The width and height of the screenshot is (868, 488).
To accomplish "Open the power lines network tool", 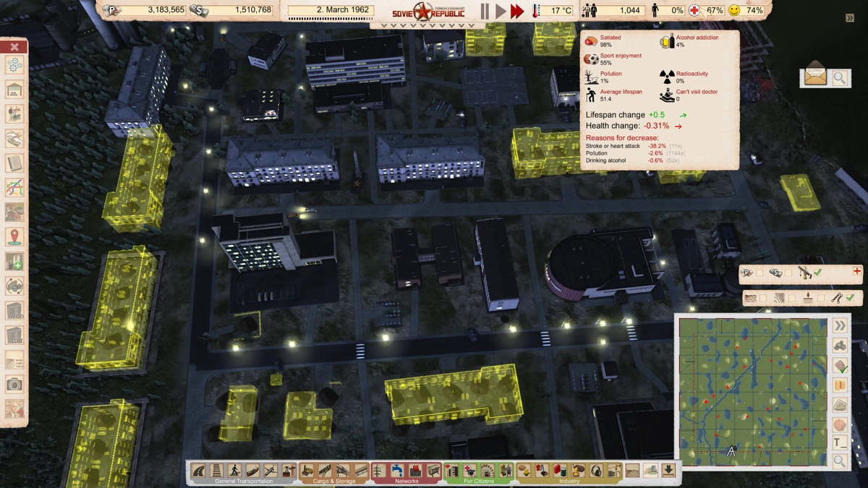I will coord(380,471).
